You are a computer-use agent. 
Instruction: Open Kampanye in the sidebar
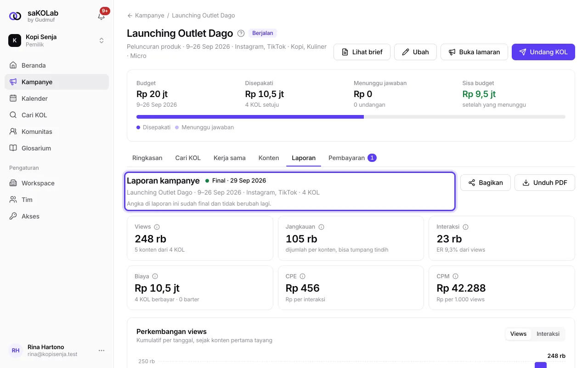click(57, 82)
